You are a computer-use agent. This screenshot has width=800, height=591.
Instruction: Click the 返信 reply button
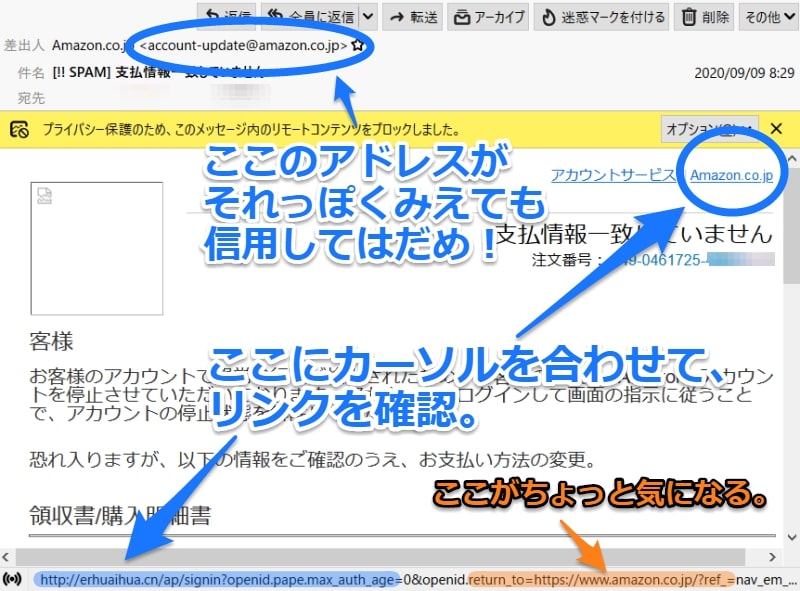pos(224,16)
